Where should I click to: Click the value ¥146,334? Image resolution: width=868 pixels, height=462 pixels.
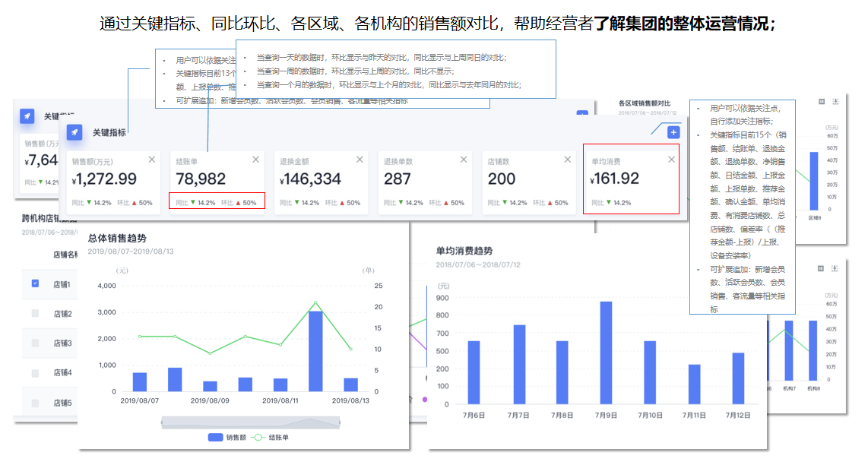click(310, 179)
